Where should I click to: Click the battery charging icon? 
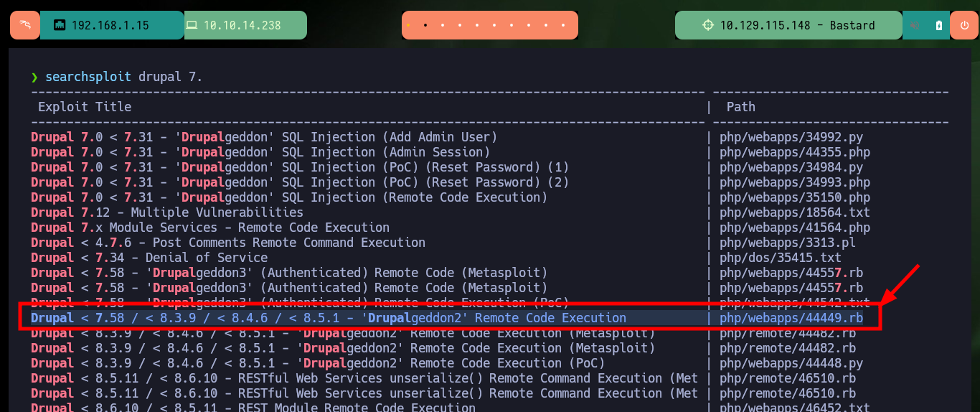[939, 25]
